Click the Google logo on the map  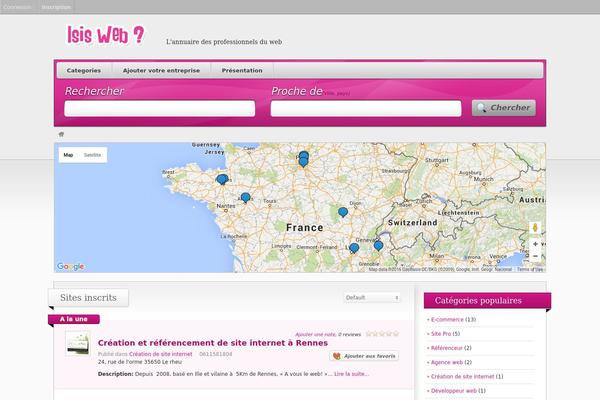click(x=70, y=266)
